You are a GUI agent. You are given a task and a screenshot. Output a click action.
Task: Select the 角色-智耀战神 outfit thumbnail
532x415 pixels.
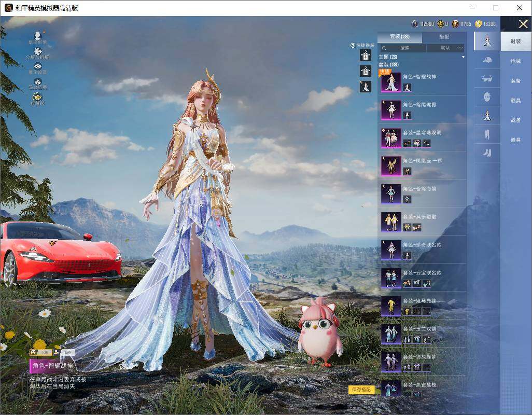[391, 82]
